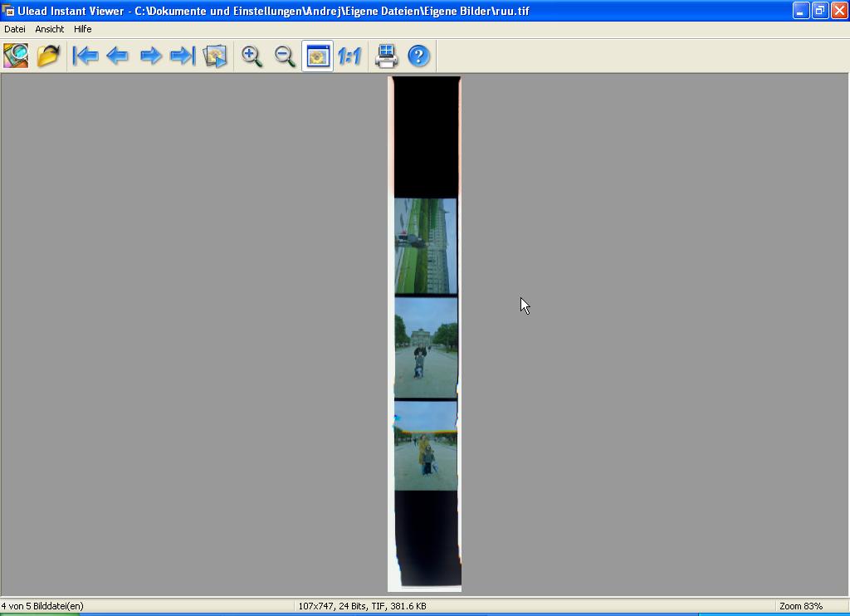The image size is (850, 616).
Task: Open the image browser magnifier icon
Action: pos(16,56)
